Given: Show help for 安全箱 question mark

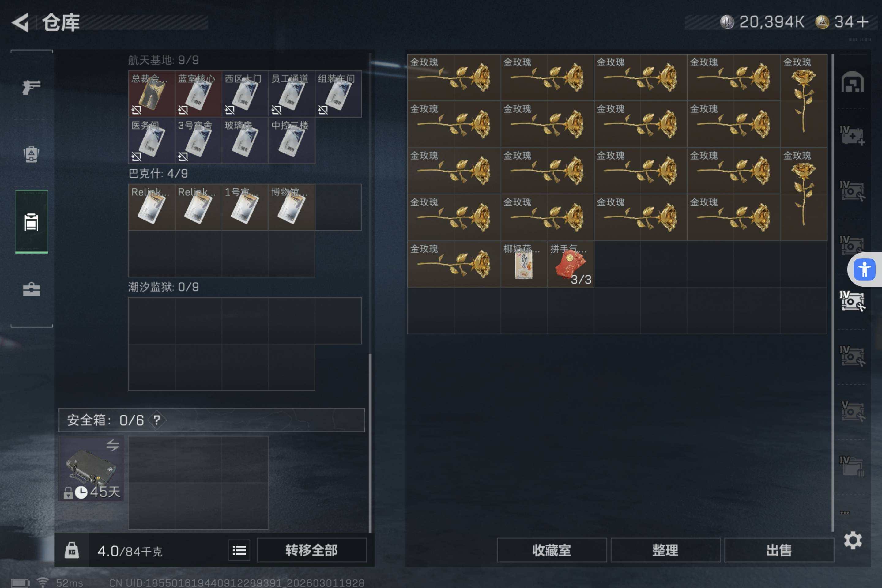Looking at the screenshot, I should (157, 420).
